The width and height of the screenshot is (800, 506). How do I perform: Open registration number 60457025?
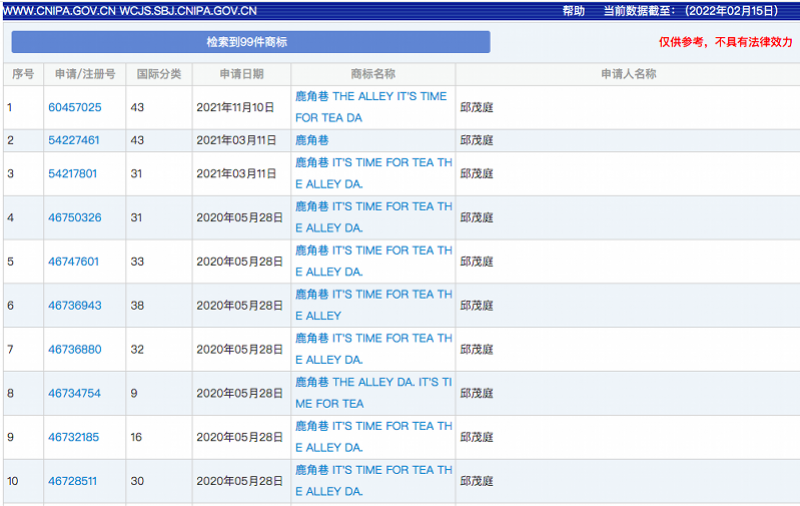[x=74, y=107]
